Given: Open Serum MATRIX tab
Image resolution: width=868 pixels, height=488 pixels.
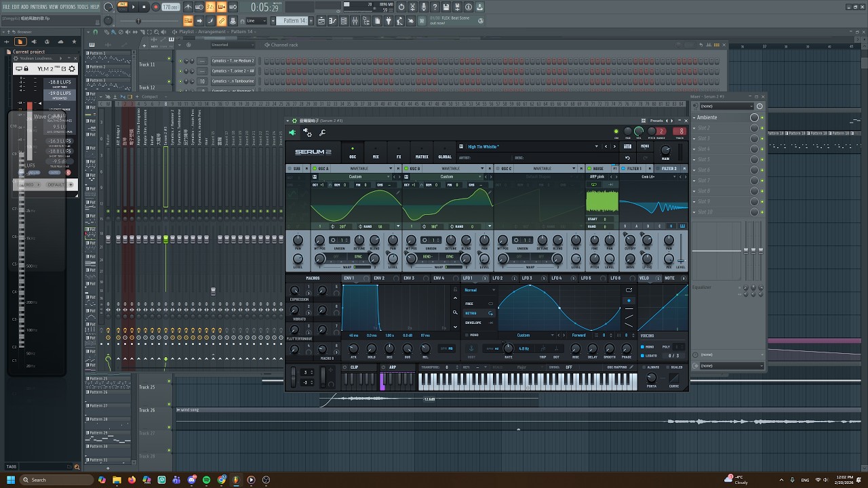Looking at the screenshot, I should (422, 152).
